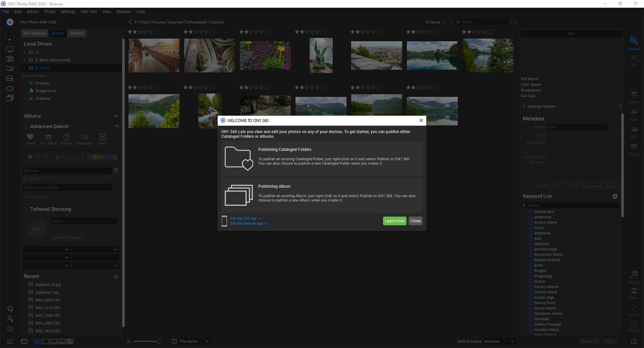Add a new album with plus icon
644x348 pixels.
[116, 116]
